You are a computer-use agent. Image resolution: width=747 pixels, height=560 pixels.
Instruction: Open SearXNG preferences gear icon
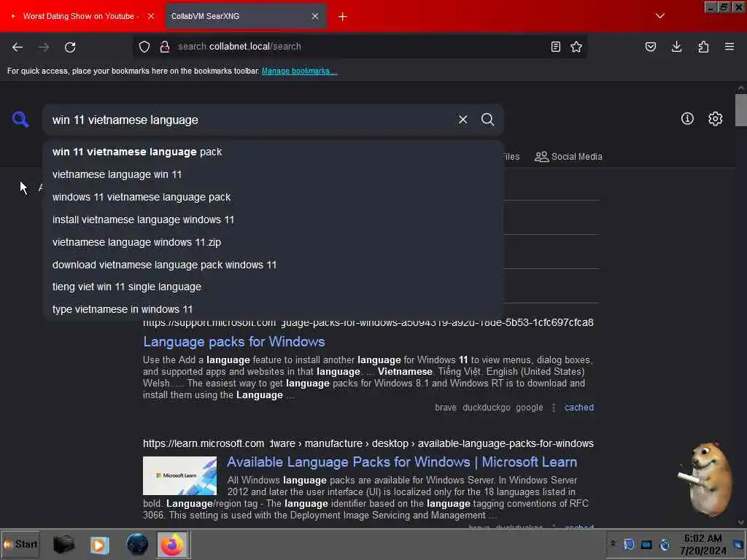pos(715,119)
